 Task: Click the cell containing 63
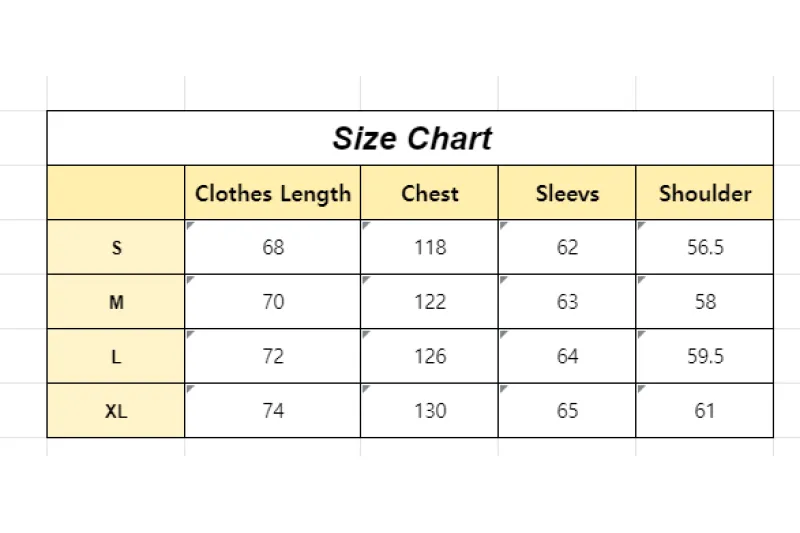click(x=567, y=302)
